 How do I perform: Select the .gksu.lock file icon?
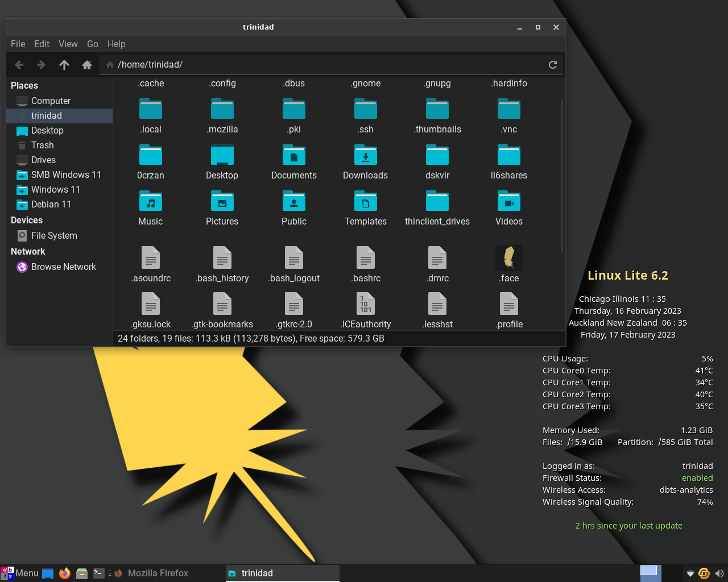point(151,304)
